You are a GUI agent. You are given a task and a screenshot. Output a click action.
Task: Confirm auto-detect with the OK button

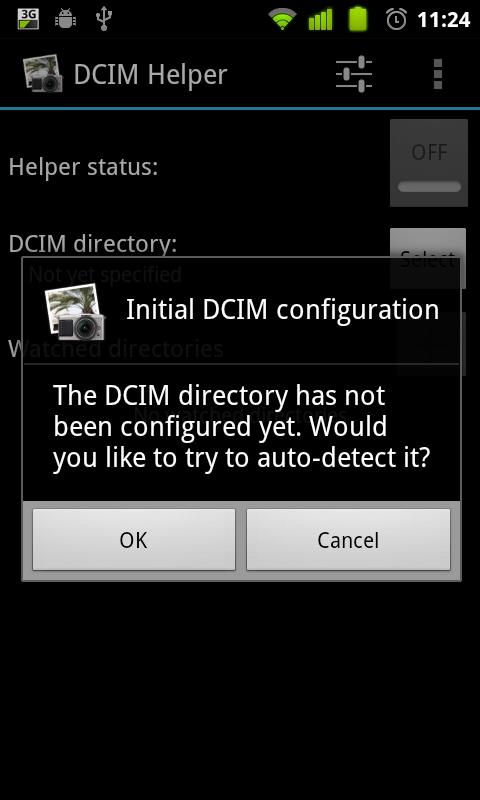point(134,540)
